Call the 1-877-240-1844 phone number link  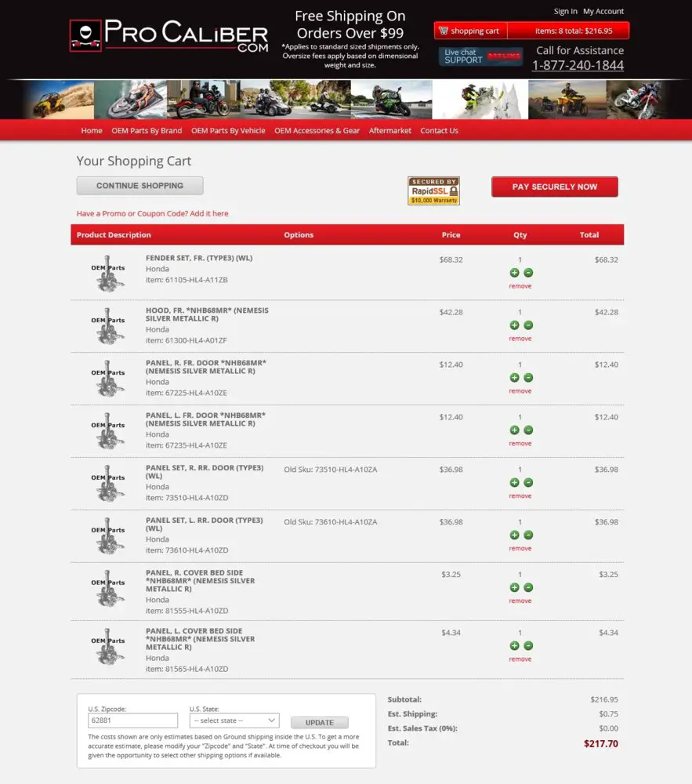tap(578, 66)
